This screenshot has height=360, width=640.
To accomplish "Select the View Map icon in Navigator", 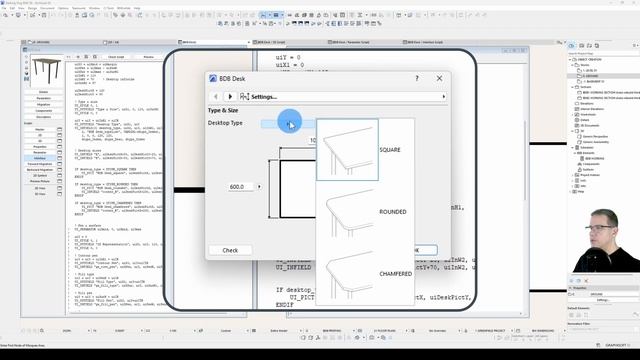I will click(x=582, y=46).
